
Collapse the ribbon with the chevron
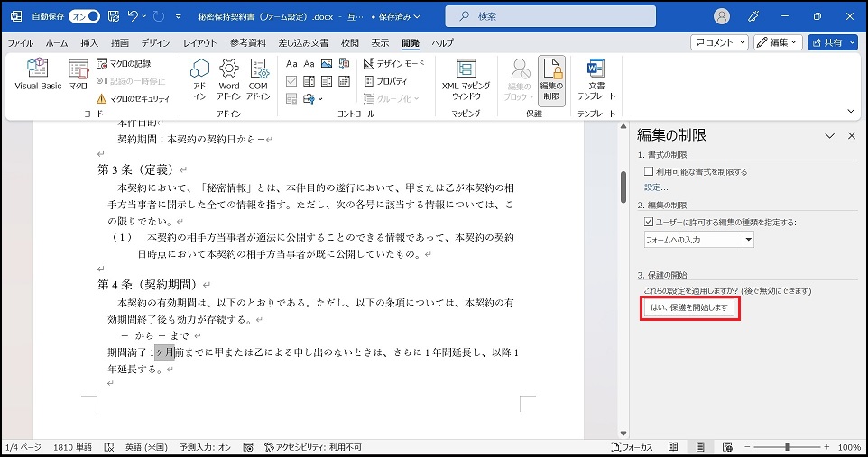[851, 111]
